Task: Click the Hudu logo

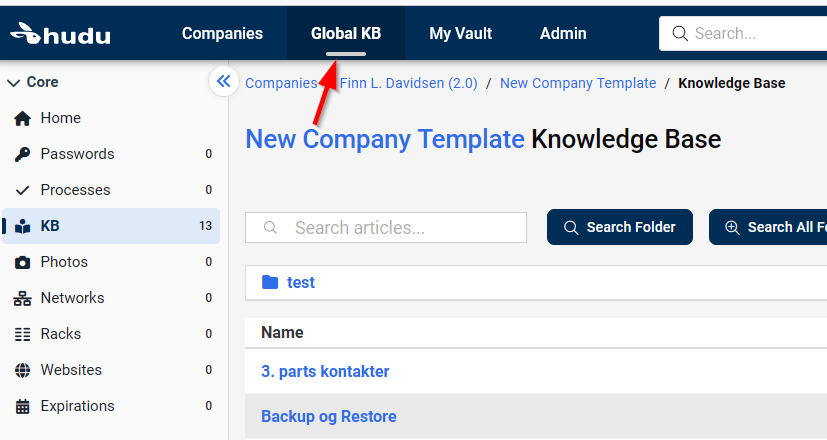Action: [x=60, y=34]
